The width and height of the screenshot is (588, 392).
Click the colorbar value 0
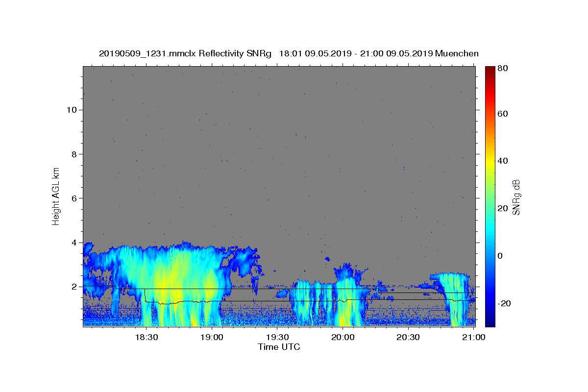tap(500, 256)
